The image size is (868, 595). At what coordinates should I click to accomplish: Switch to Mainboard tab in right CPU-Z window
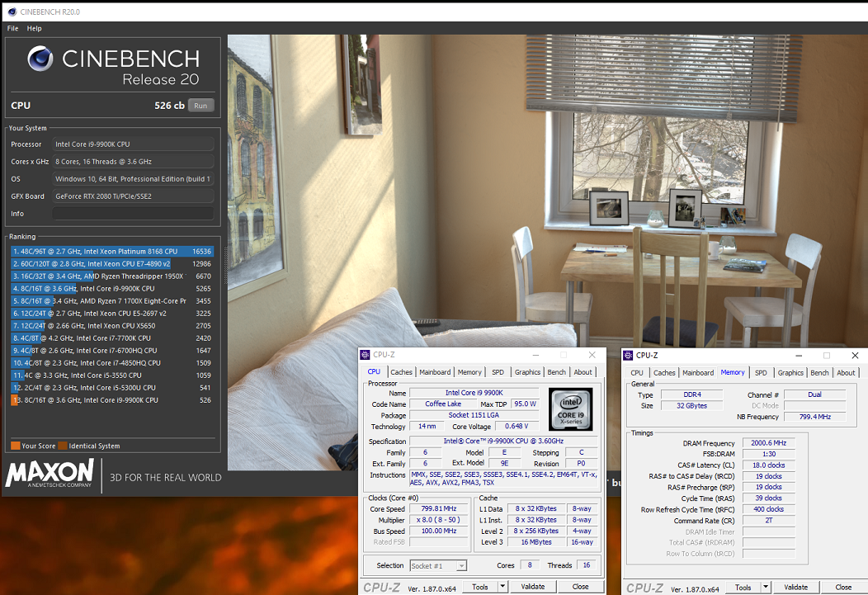tap(698, 373)
